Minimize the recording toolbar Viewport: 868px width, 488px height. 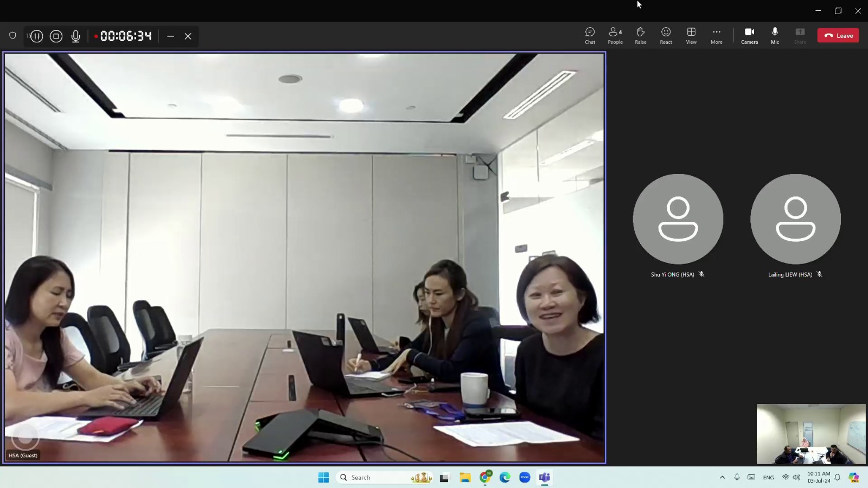(x=170, y=36)
